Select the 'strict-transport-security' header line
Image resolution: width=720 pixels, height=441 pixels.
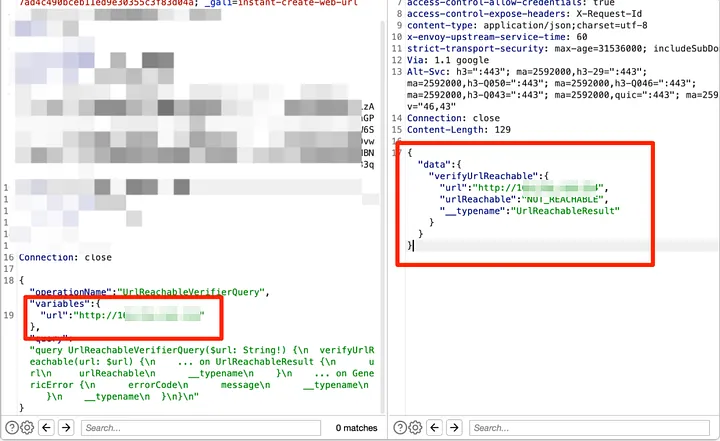tap(562, 48)
